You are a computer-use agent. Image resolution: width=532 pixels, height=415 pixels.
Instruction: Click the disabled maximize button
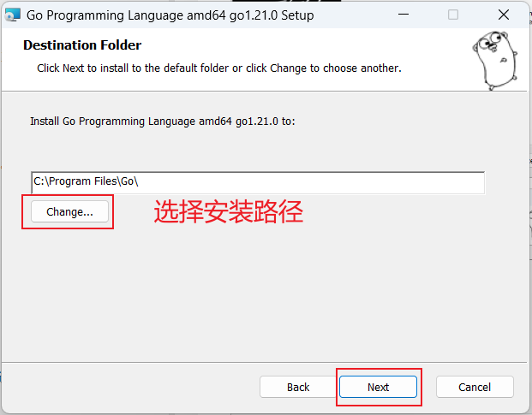[x=453, y=15]
